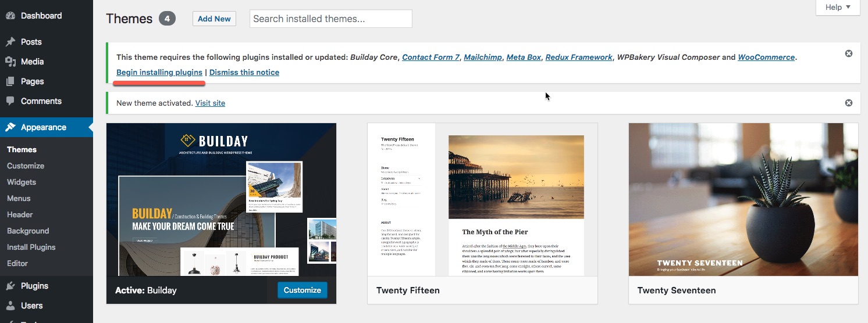
Task: Click the Twenty Seventeen theme screenshot
Action: (x=744, y=199)
